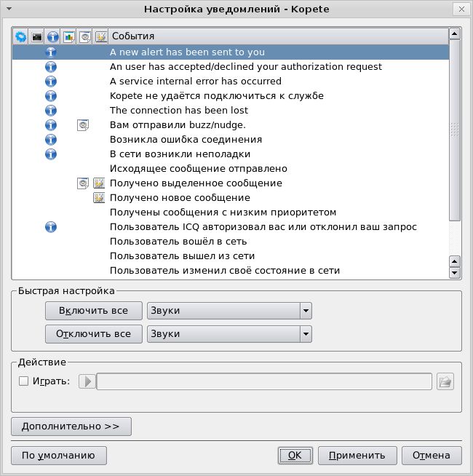
Task: Click the info icon on 'The connection has been lost' row
Action: [x=51, y=111]
